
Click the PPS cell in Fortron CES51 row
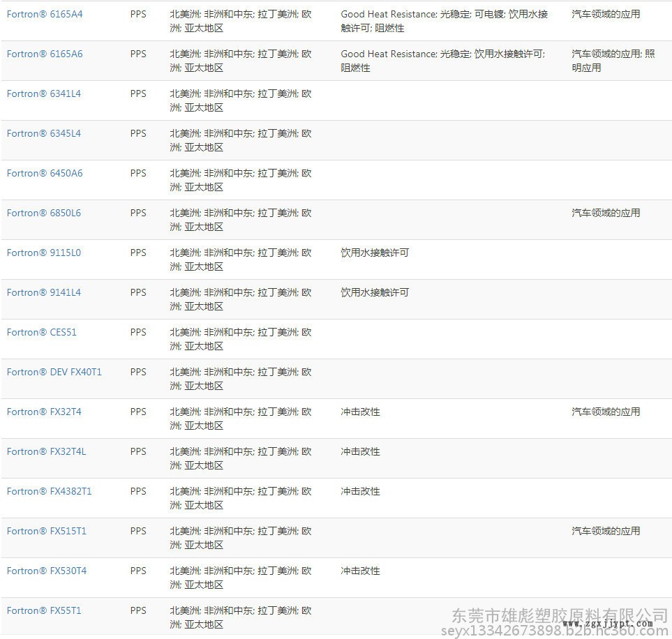(138, 332)
